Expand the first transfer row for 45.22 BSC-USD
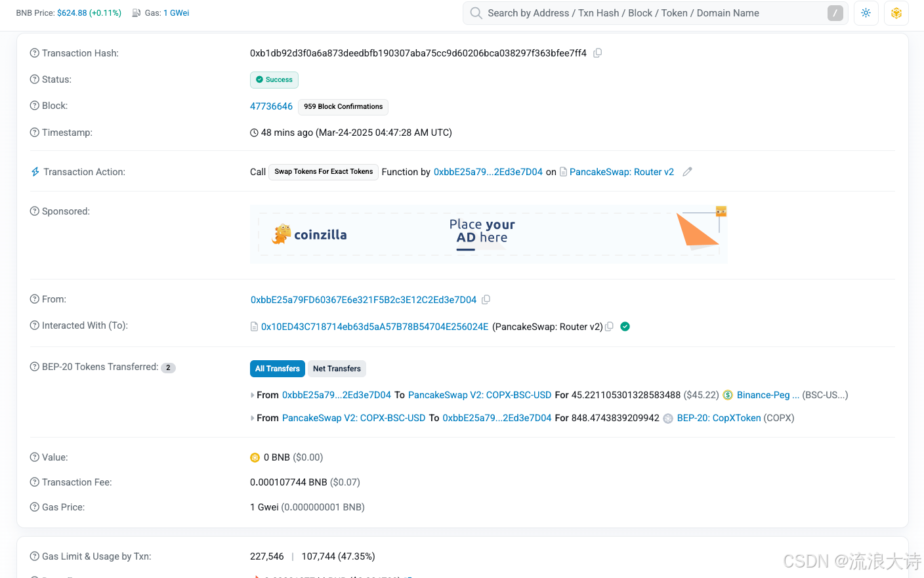 [x=253, y=396]
